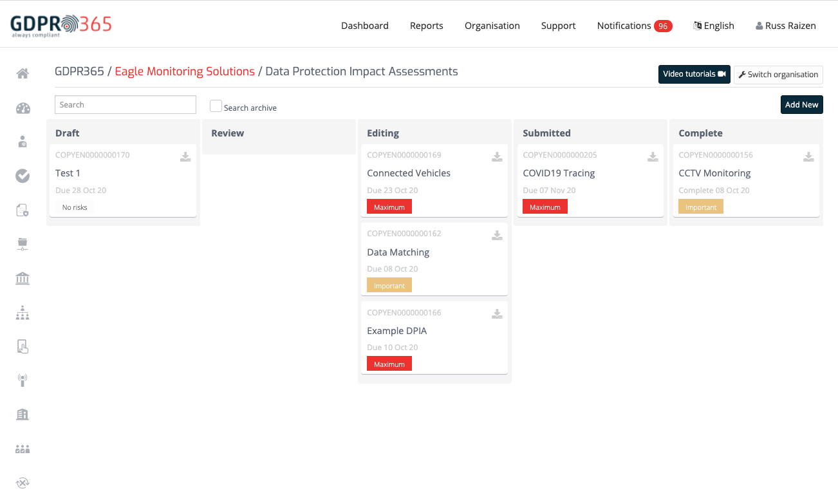The height and width of the screenshot is (504, 838).
Task: Click the Add New button
Action: (x=802, y=104)
